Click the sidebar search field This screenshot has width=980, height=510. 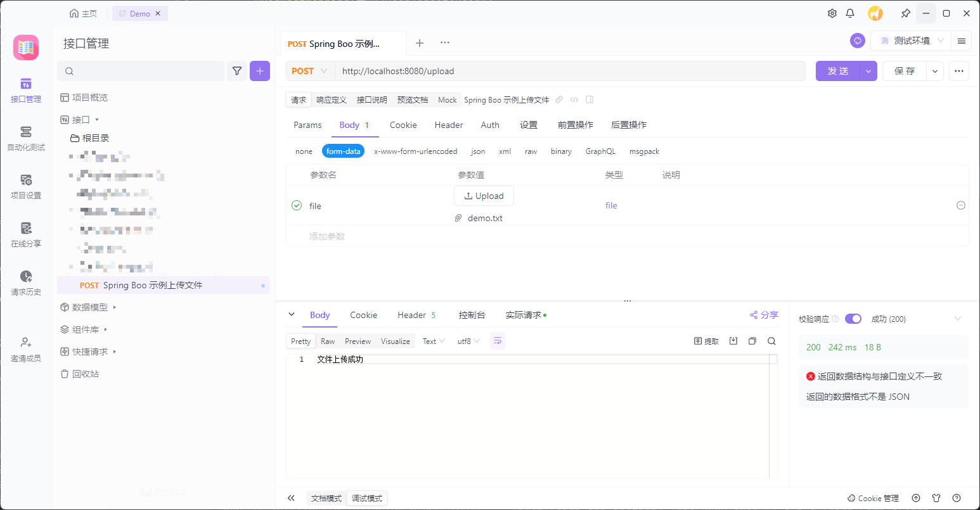pos(141,71)
